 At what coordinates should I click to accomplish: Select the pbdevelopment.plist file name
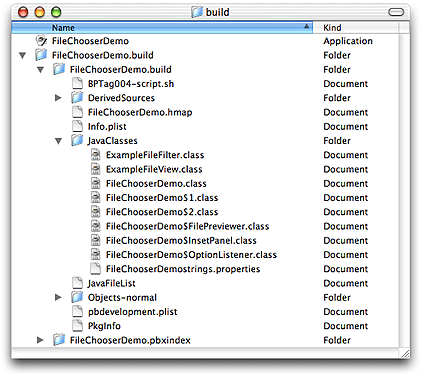pyautogui.click(x=133, y=312)
